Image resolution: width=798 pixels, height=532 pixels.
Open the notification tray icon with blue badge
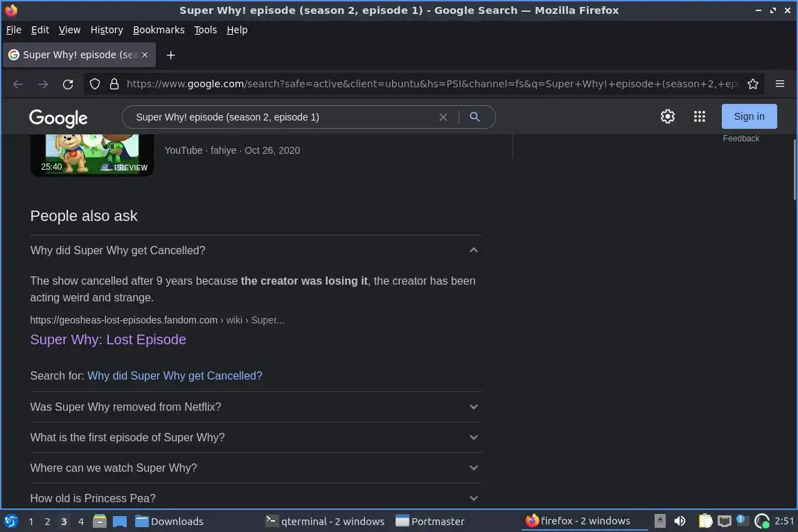[741, 520]
